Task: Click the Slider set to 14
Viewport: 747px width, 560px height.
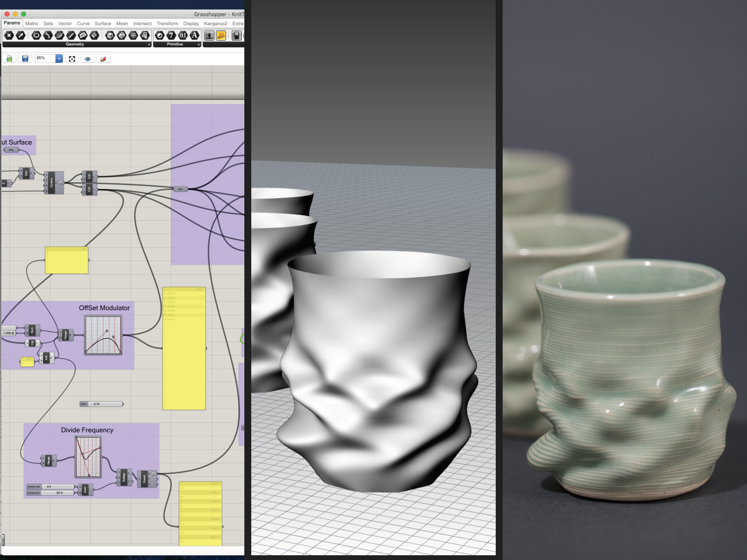Action: 102,404
